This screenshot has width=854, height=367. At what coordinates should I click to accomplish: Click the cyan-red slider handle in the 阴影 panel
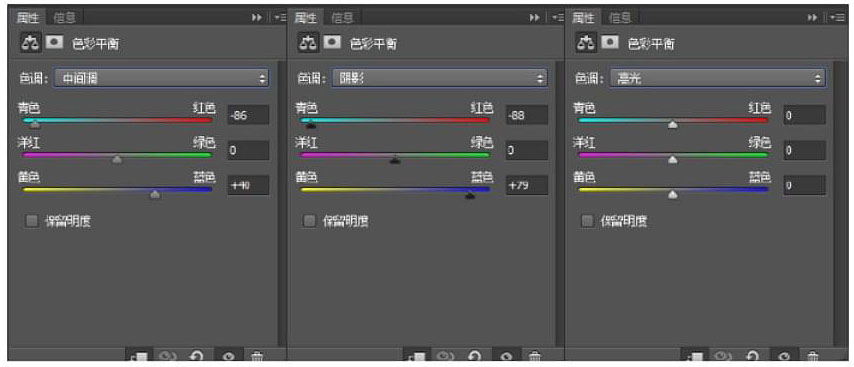pyautogui.click(x=311, y=125)
